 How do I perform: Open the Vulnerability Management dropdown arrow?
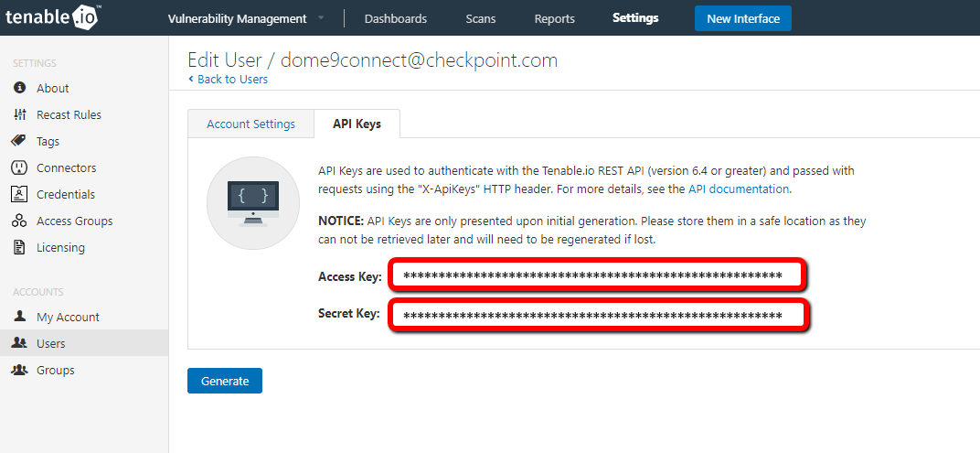tap(321, 18)
